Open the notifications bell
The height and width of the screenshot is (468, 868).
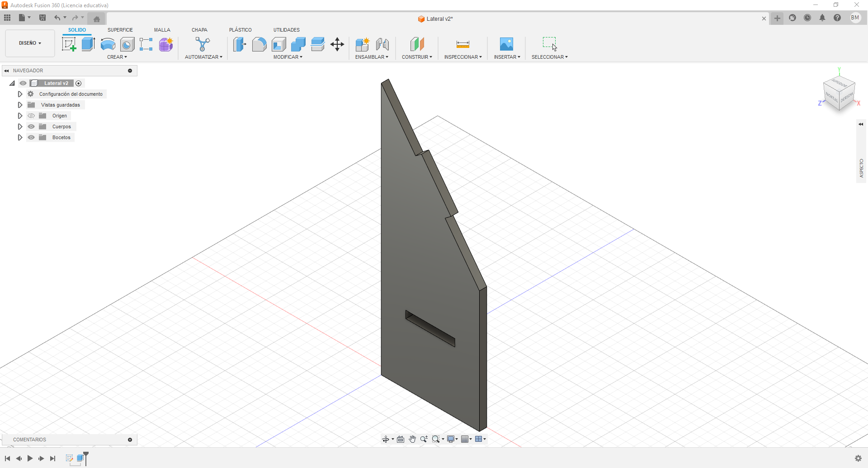822,18
